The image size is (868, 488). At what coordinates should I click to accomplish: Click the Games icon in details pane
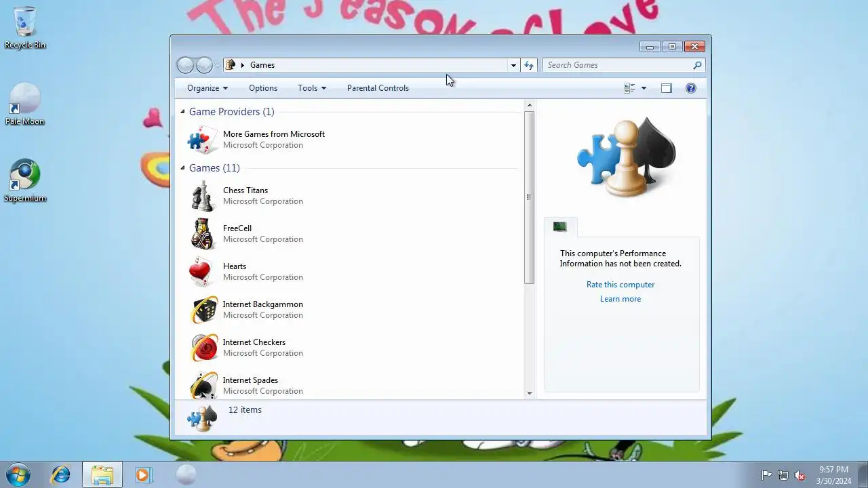click(202, 418)
